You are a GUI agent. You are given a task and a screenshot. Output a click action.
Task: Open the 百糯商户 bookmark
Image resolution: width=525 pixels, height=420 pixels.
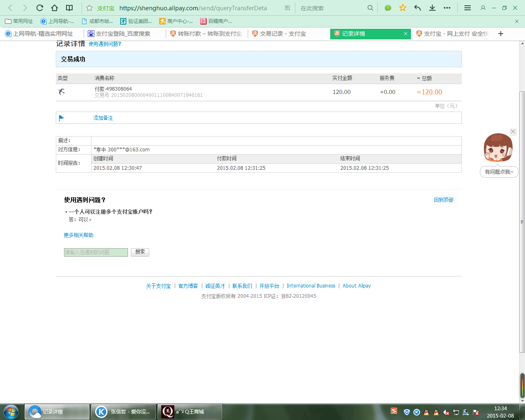[216, 21]
